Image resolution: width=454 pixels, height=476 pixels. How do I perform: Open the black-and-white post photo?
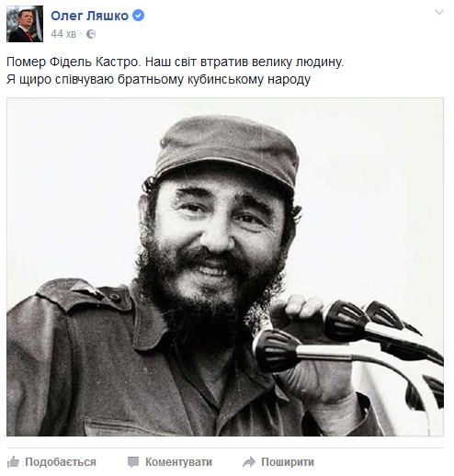(x=225, y=267)
